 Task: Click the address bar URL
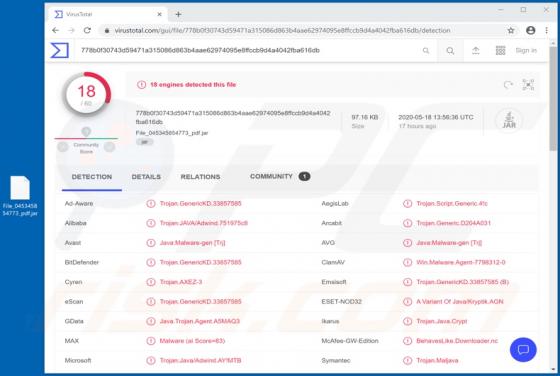point(282,31)
